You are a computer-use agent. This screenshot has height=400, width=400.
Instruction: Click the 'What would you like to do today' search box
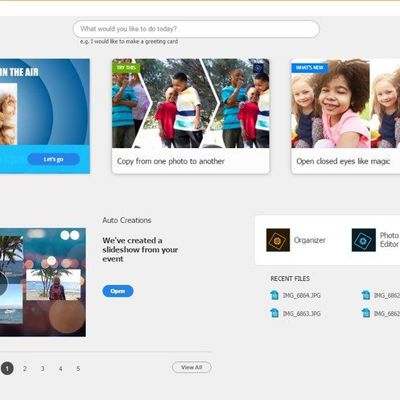(x=196, y=29)
